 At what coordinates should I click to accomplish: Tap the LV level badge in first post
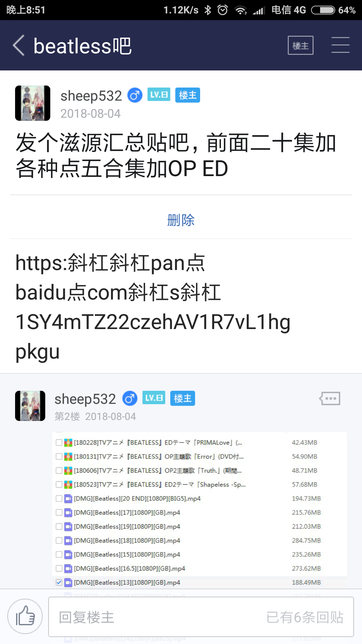pos(159,95)
